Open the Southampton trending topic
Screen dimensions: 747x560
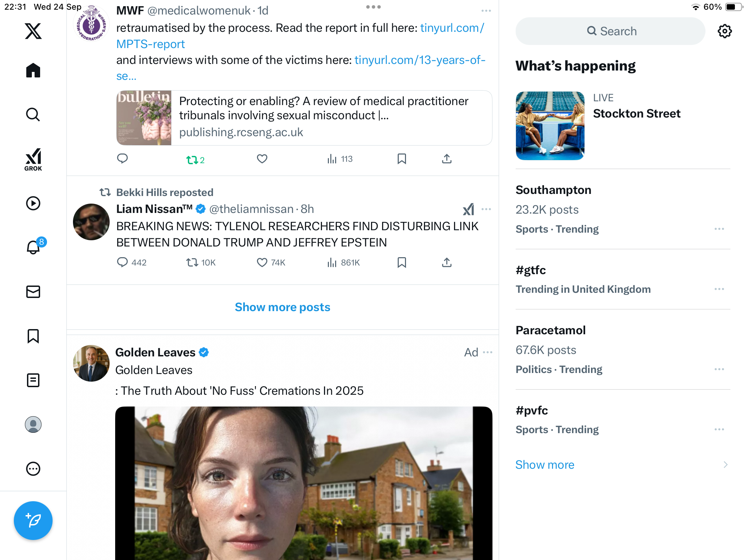tap(553, 190)
